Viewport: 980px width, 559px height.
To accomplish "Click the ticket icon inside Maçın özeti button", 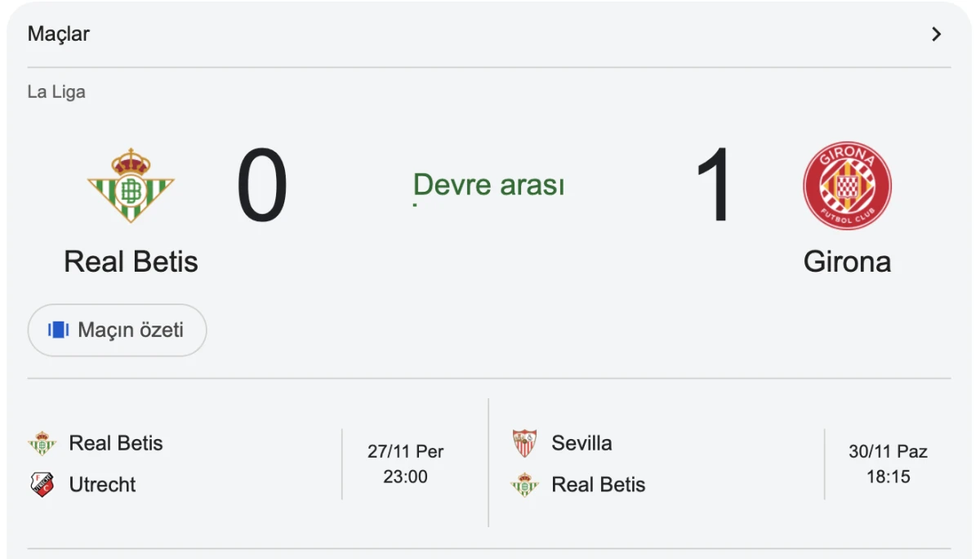I will [x=56, y=330].
